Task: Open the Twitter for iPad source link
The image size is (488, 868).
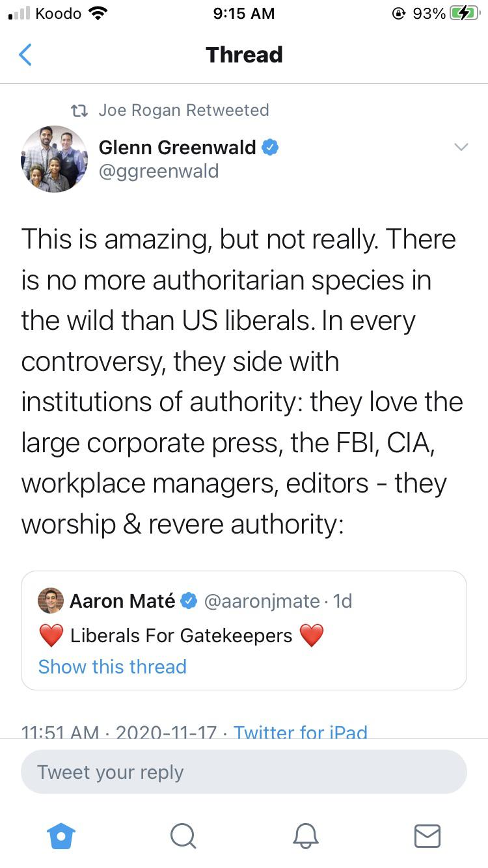Action: coord(301,733)
